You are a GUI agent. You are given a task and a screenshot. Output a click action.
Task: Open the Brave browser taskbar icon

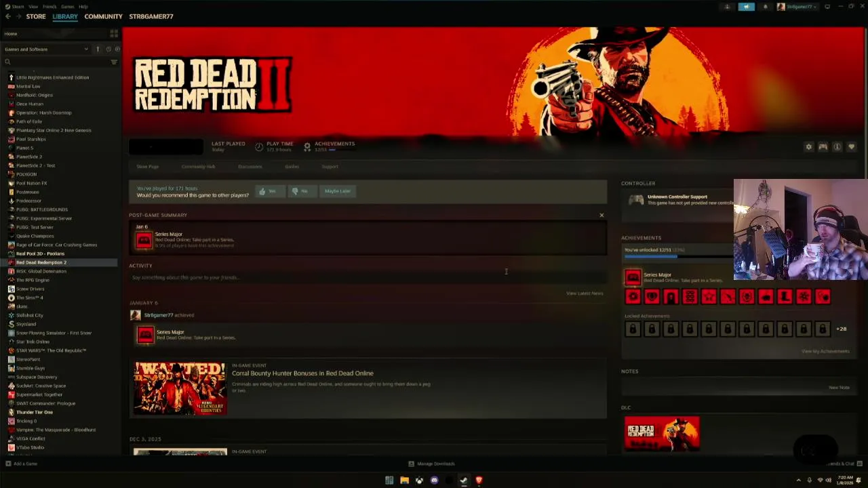click(479, 480)
